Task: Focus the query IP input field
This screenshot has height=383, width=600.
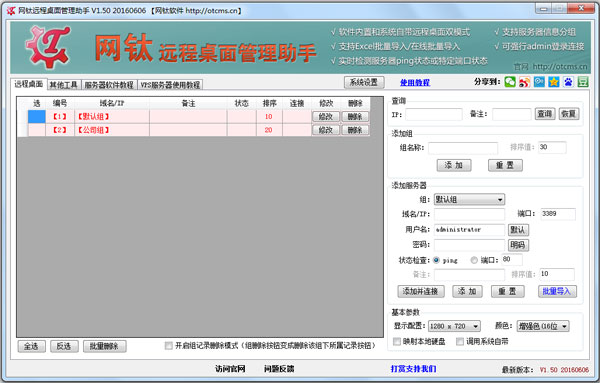Action: pos(434,114)
